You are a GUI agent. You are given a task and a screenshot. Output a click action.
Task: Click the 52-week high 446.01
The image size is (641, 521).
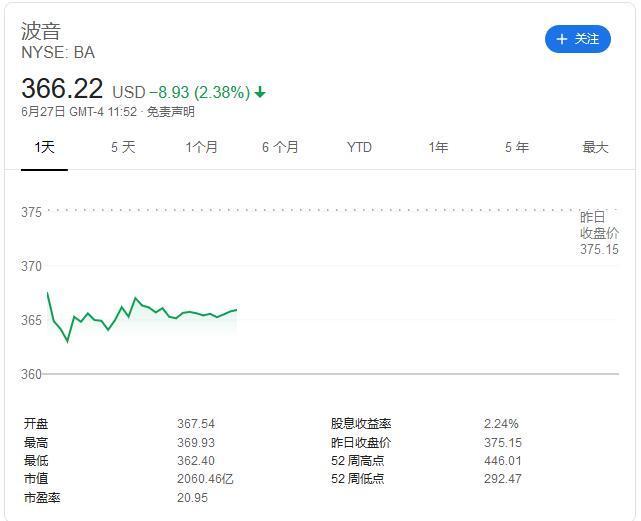click(x=503, y=460)
